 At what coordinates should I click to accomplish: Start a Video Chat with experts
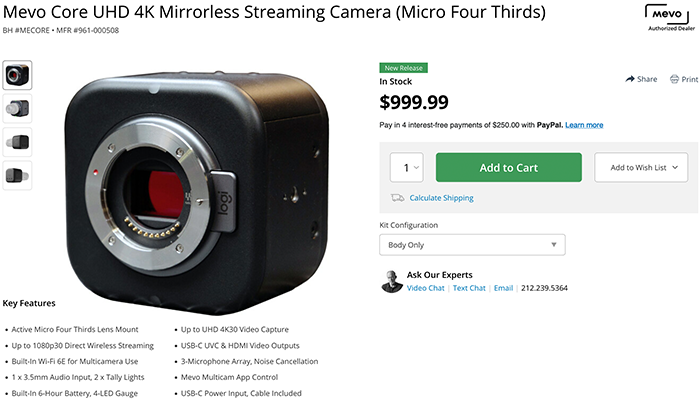(425, 288)
